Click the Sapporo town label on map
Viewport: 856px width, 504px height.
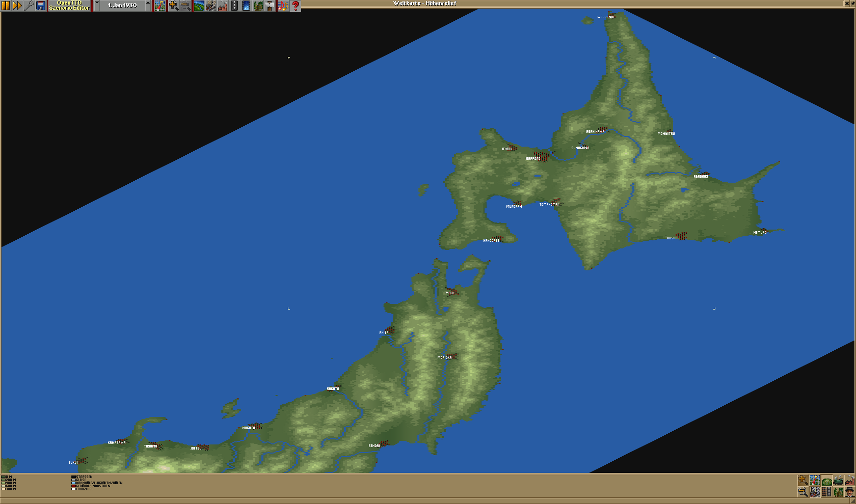coord(533,159)
